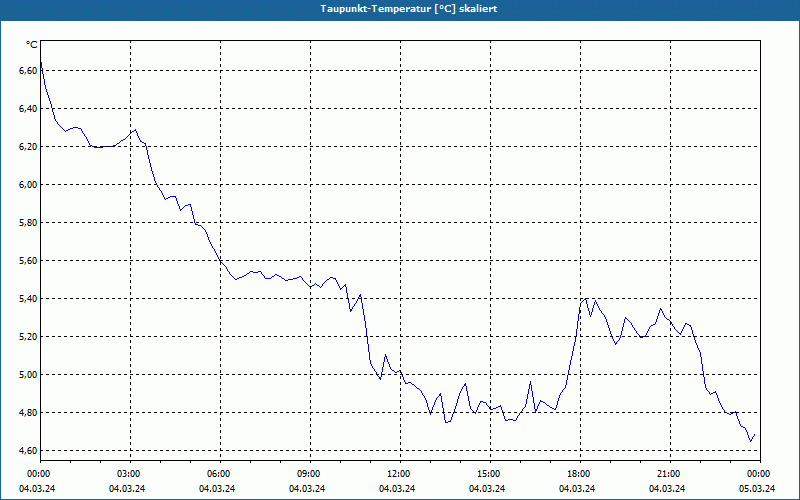Click the 6,60 y-axis value

pos(28,70)
